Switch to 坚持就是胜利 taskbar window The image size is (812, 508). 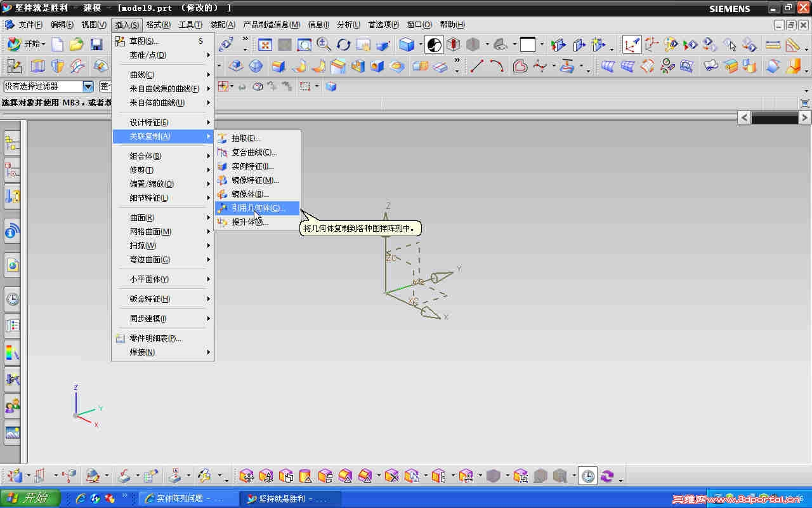(x=291, y=498)
